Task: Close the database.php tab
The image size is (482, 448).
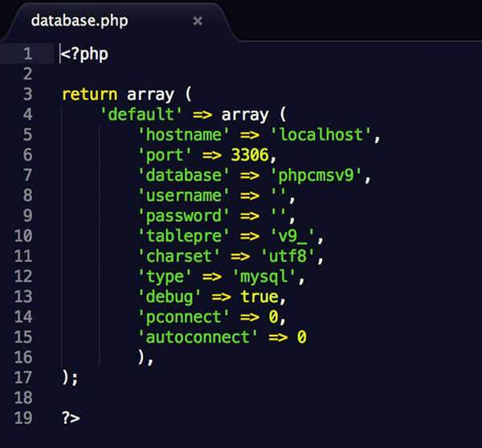Action: (198, 21)
